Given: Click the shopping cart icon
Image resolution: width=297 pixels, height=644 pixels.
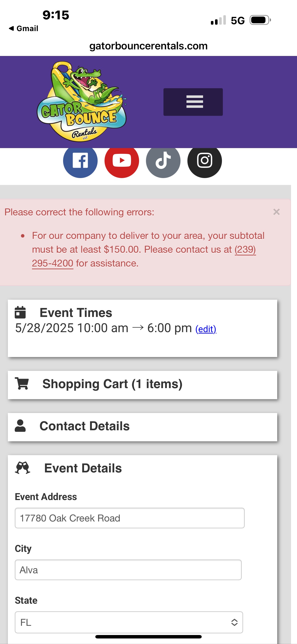Looking at the screenshot, I should pos(22,383).
